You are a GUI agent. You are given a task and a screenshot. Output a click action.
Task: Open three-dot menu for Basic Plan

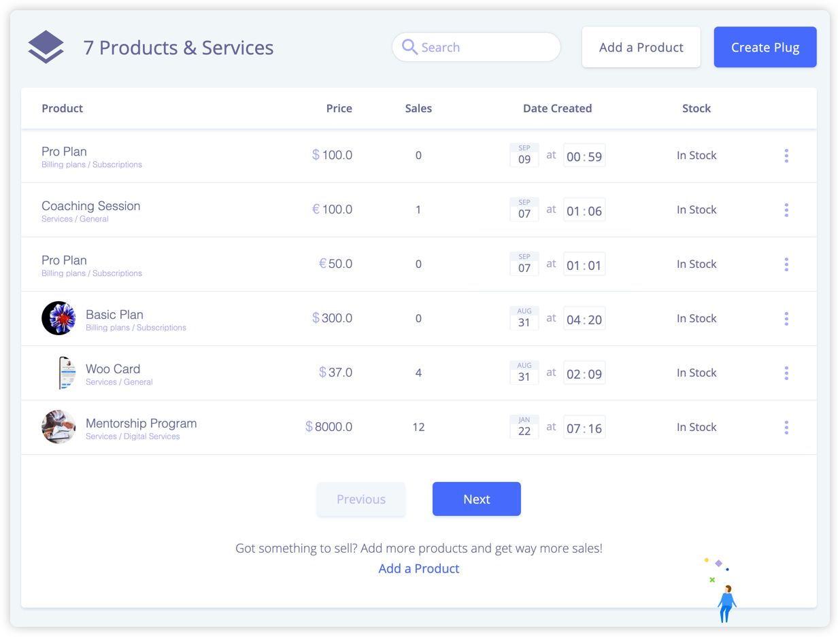pos(786,319)
